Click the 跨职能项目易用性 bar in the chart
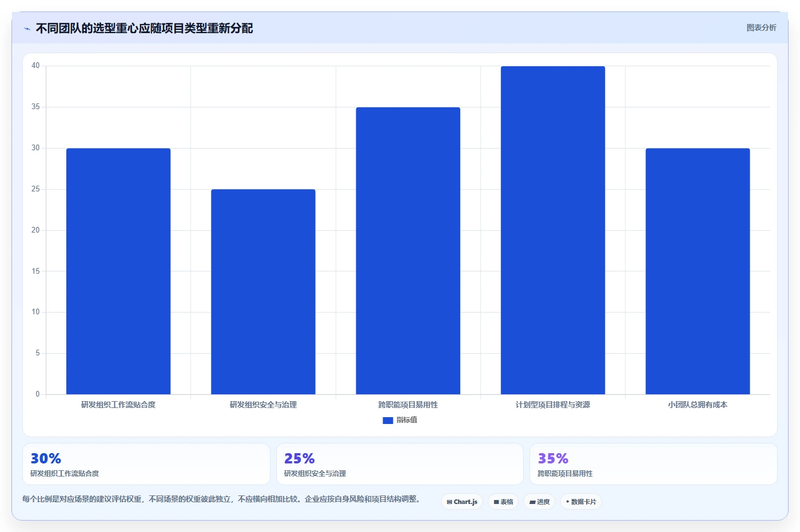The height and width of the screenshot is (532, 800). pyautogui.click(x=408, y=251)
